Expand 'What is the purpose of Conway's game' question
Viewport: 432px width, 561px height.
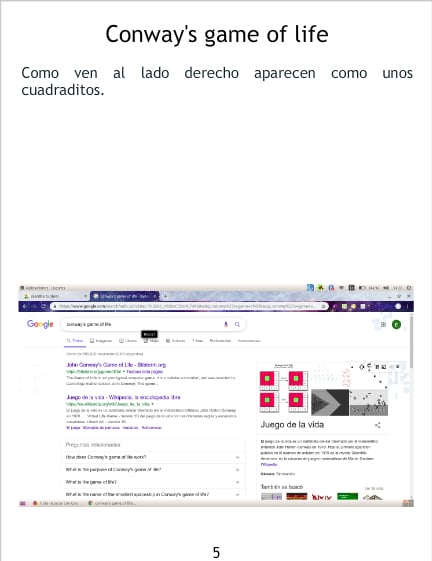tap(153, 469)
